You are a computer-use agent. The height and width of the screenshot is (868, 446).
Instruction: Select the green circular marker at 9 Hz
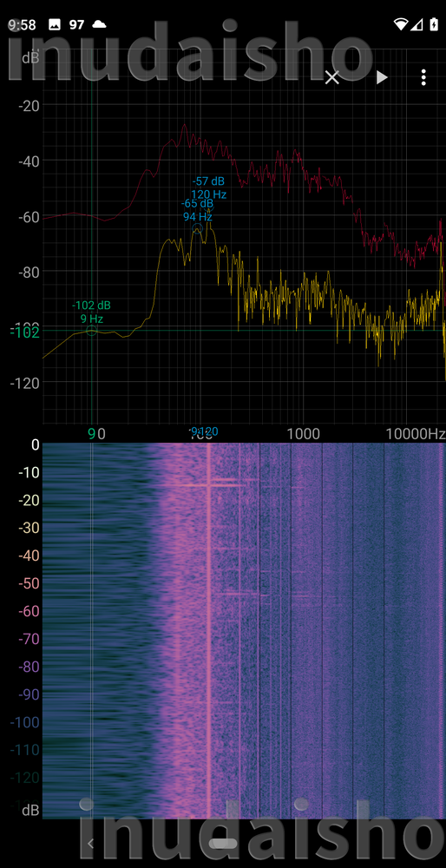[91, 331]
